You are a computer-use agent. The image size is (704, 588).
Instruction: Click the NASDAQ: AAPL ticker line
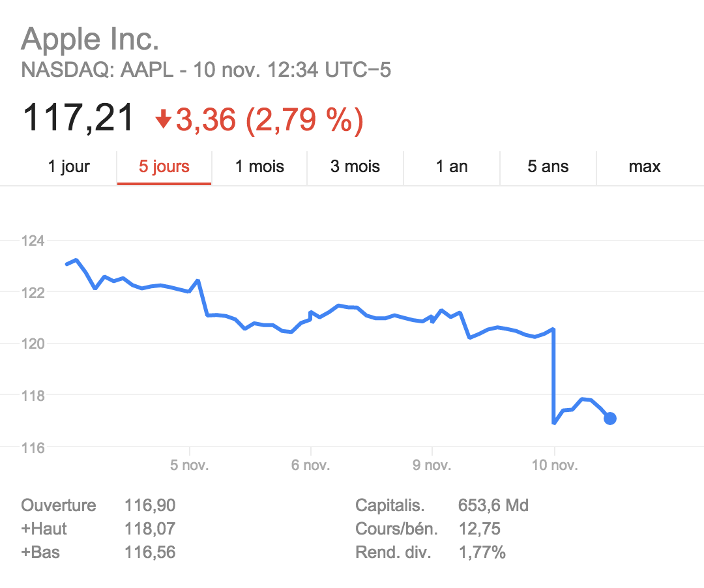coord(206,70)
